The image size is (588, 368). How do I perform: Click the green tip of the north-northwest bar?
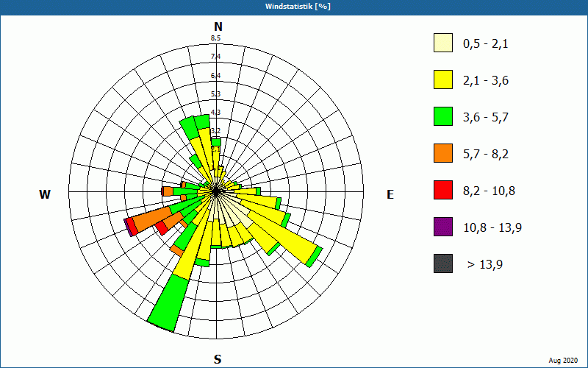pyautogui.click(x=190, y=128)
